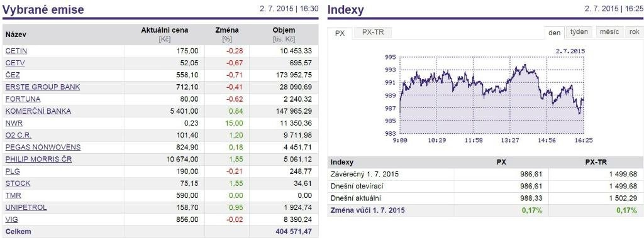Show the yearly 'rok' chart

point(634,32)
